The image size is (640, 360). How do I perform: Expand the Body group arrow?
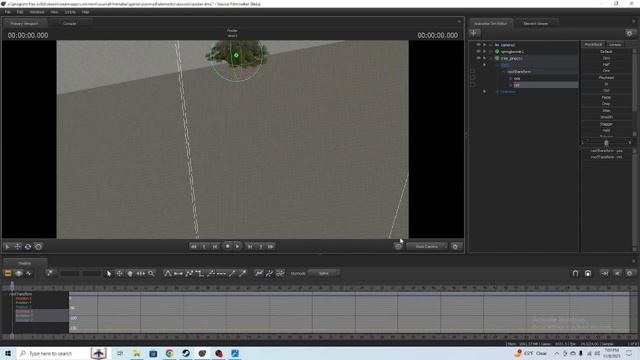(484, 65)
